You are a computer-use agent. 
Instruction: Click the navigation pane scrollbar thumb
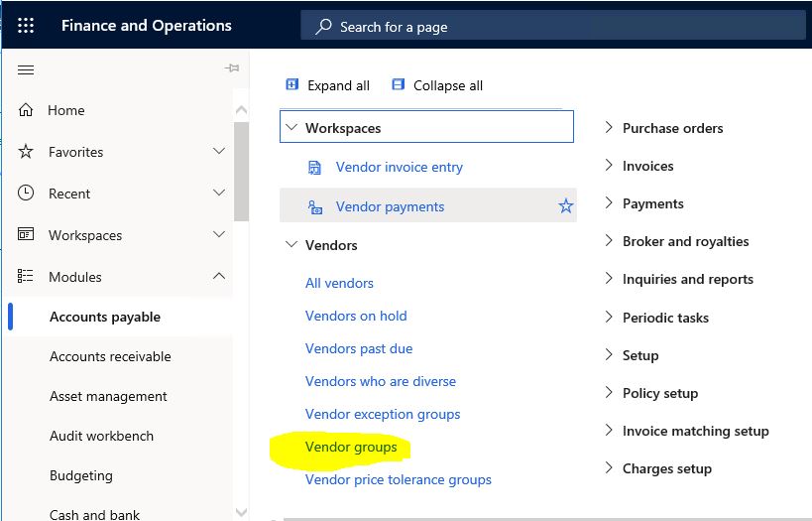[241, 172]
